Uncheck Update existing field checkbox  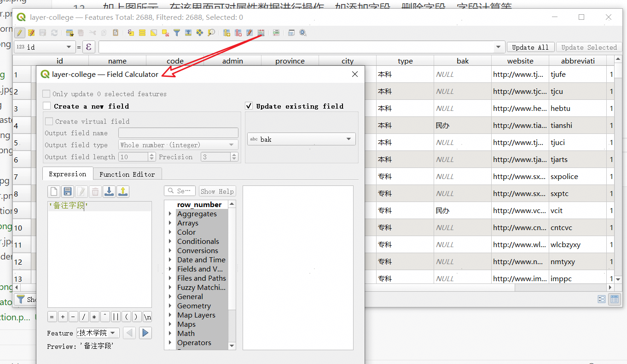click(249, 106)
